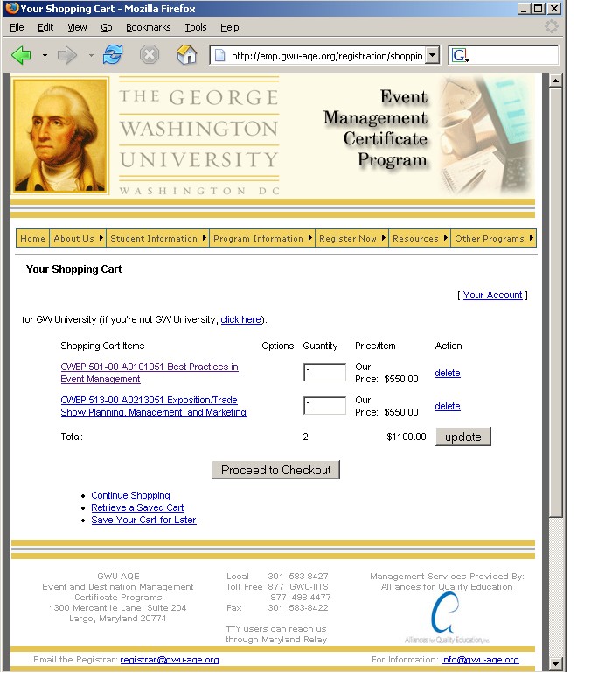Click Retrieve a Saved Cart link
The height and width of the screenshot is (700, 612).
pyautogui.click(x=137, y=507)
